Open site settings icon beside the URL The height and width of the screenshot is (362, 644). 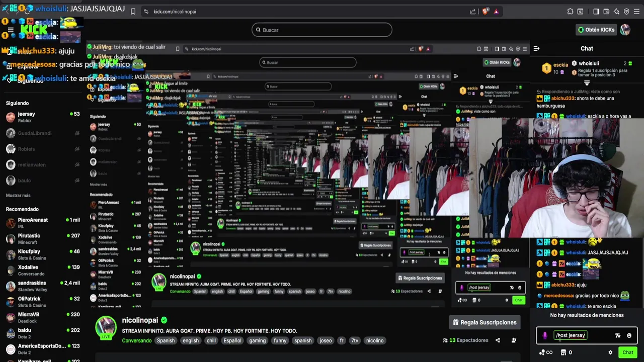146,12
